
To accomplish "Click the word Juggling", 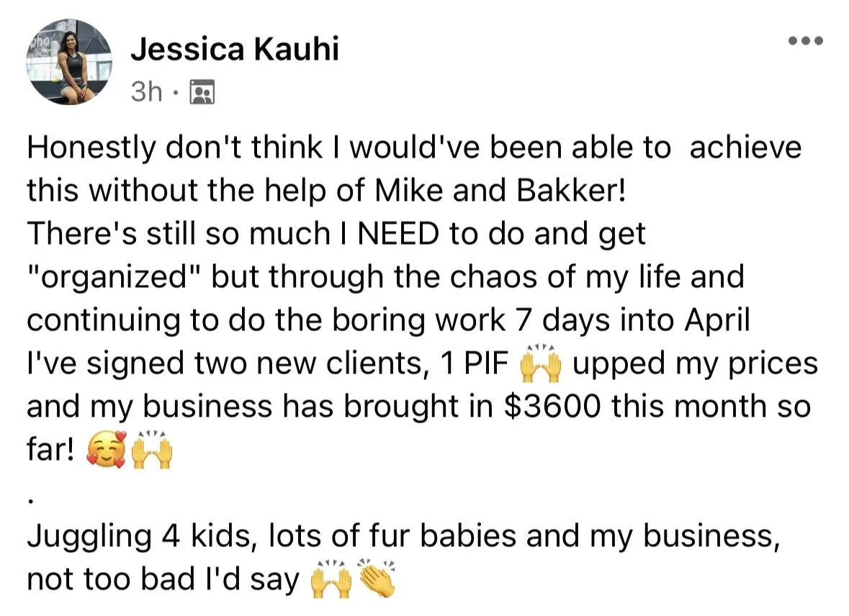I will (90, 536).
